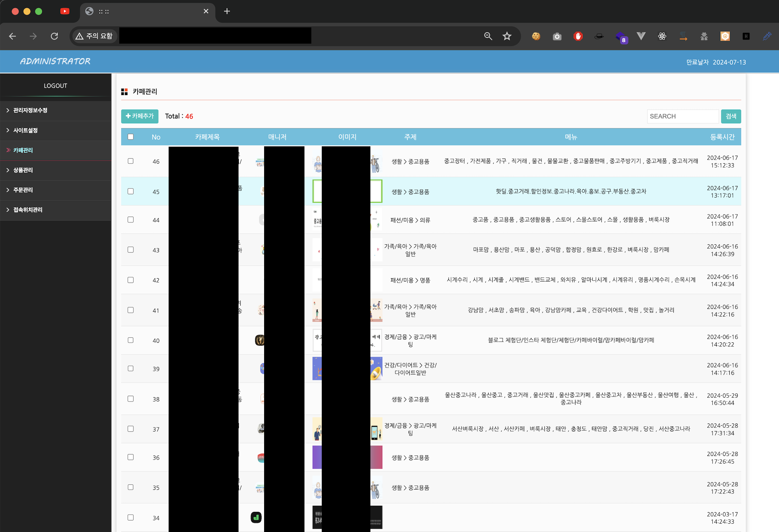The height and width of the screenshot is (532, 779).
Task: Open 주문관리 in sidebar
Action: (23, 190)
